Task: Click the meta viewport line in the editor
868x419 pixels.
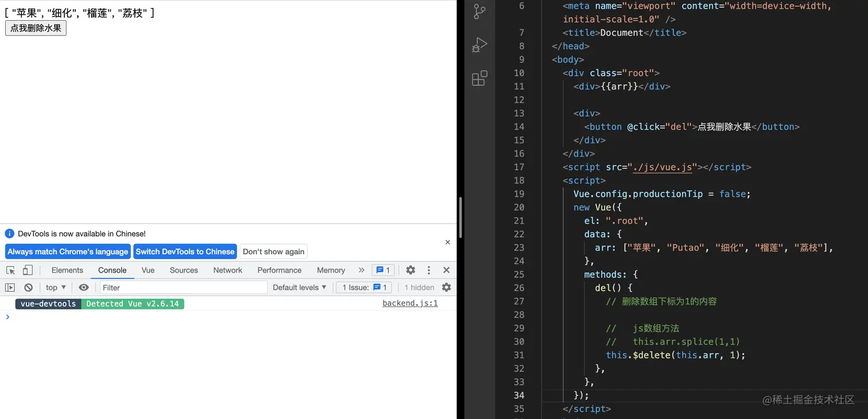Action: pos(697,13)
